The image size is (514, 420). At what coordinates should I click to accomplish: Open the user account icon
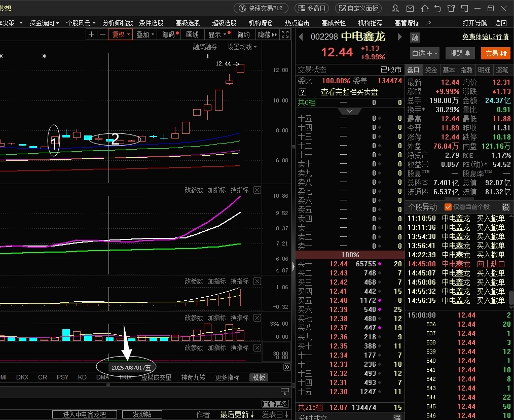(x=396, y=8)
